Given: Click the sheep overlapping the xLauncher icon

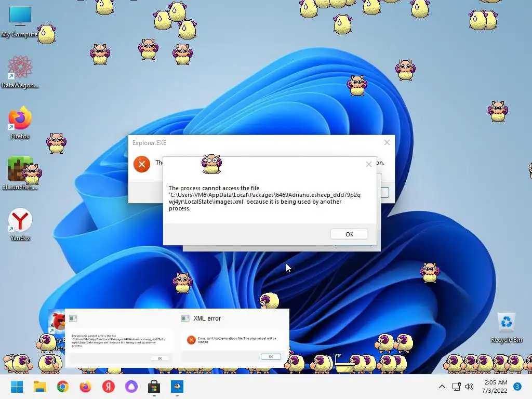Looking at the screenshot, I should click(32, 175).
